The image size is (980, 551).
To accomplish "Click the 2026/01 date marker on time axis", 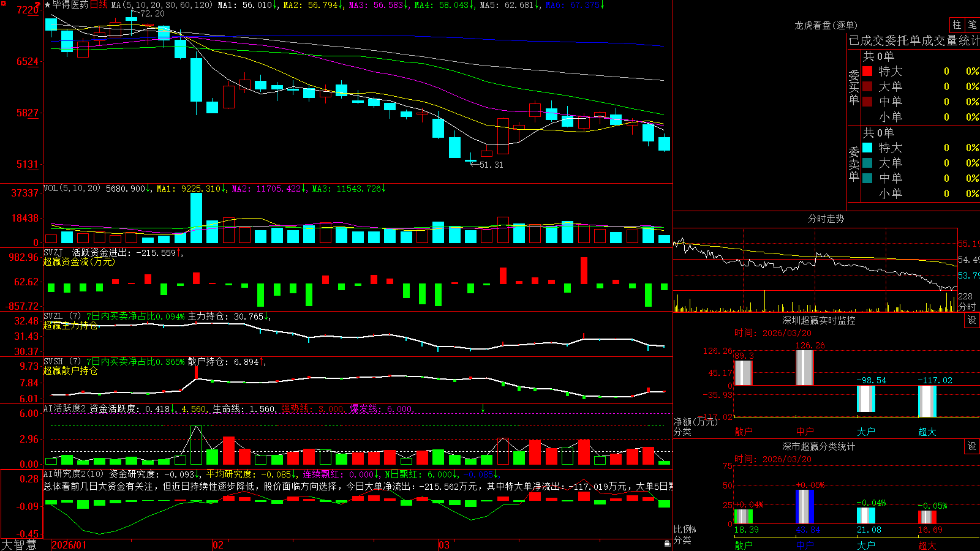I will (x=69, y=545).
